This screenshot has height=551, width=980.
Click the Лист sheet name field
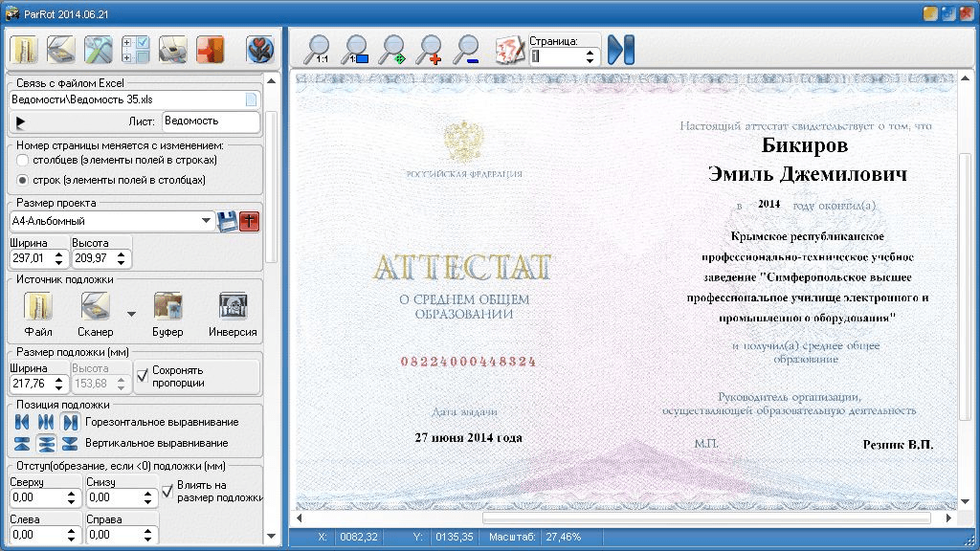211,121
